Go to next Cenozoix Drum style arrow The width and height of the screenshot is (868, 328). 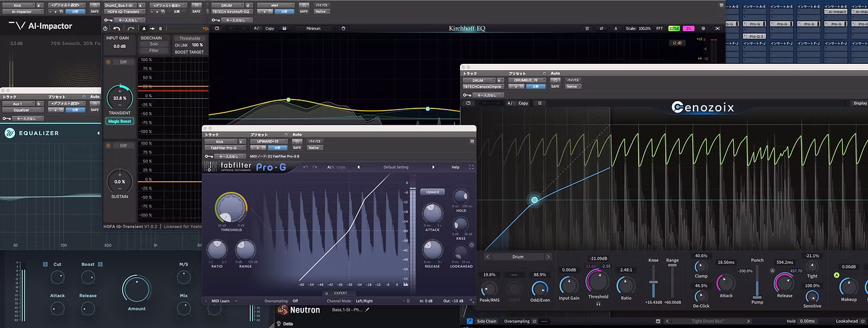[548, 257]
